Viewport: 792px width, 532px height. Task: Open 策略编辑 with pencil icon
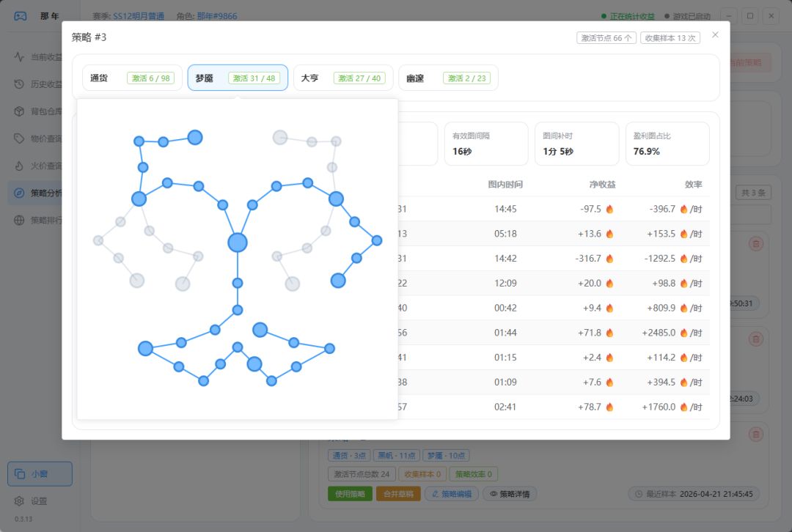point(452,494)
